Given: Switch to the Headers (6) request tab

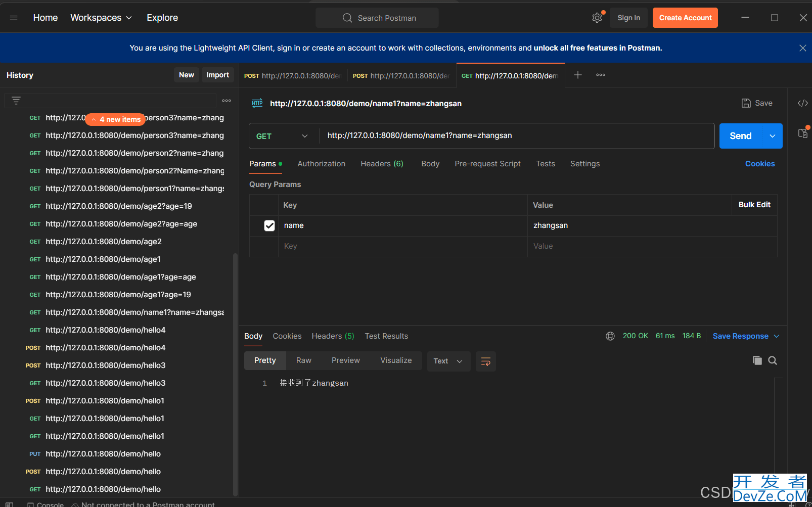Looking at the screenshot, I should (x=382, y=164).
